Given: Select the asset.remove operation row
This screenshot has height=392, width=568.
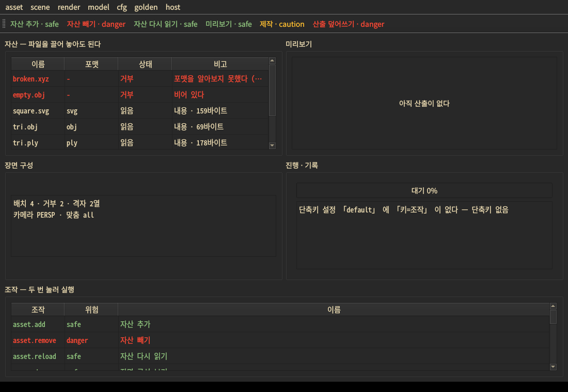Looking at the screenshot, I should click(x=280, y=340).
